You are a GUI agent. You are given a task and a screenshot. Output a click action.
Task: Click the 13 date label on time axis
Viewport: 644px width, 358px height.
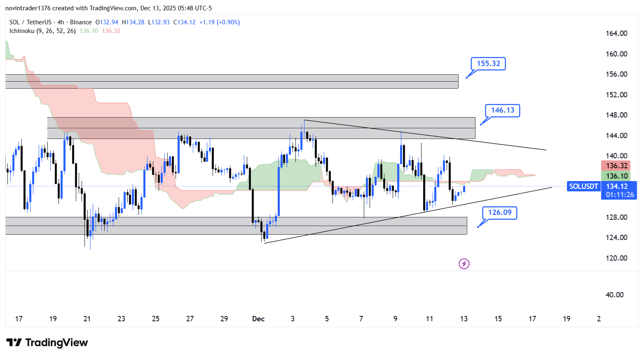[464, 319]
